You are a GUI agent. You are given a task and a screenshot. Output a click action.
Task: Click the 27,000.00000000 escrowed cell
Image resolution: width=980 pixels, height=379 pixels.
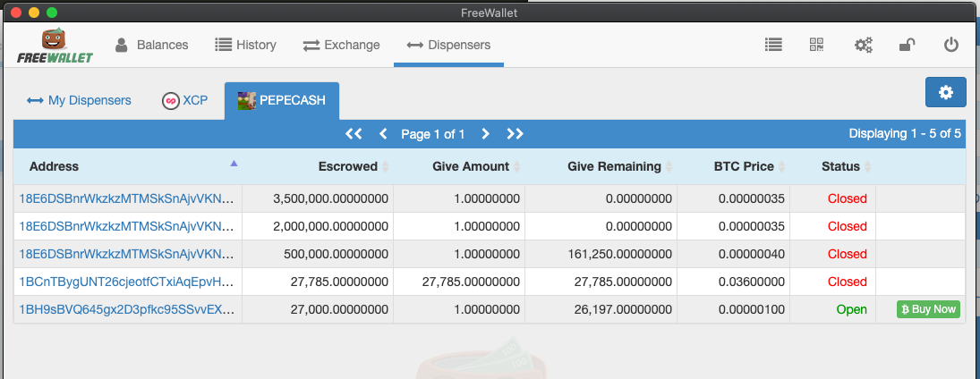(318, 309)
